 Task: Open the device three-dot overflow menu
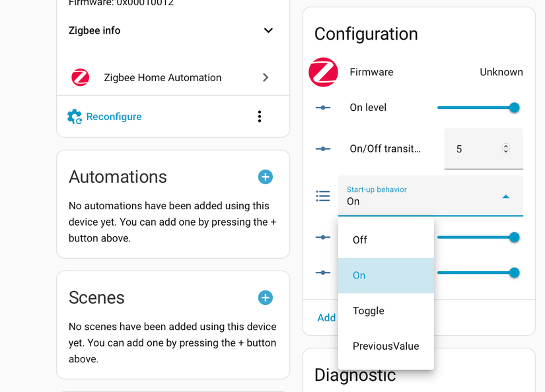click(x=260, y=117)
